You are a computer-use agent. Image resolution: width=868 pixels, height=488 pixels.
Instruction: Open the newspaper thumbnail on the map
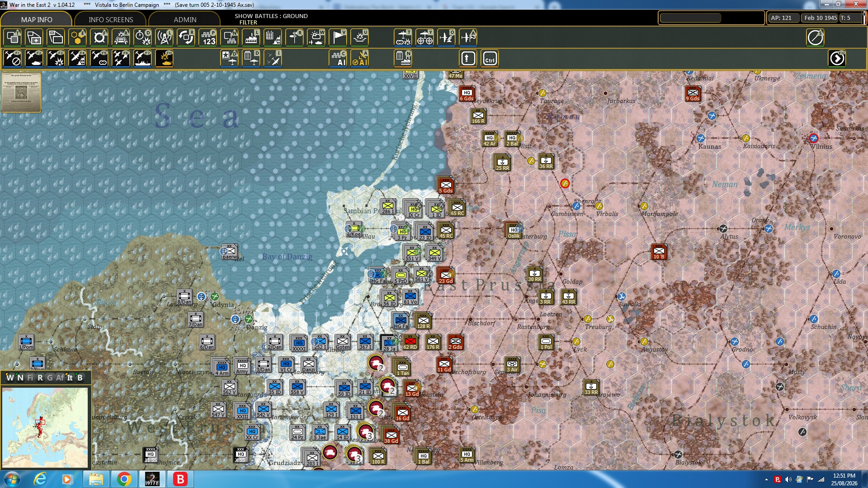21,92
